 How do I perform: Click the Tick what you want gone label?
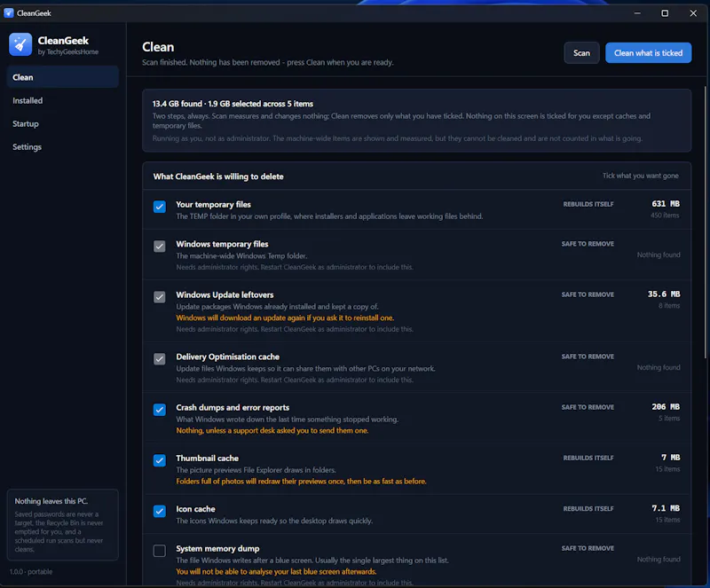[x=640, y=176]
